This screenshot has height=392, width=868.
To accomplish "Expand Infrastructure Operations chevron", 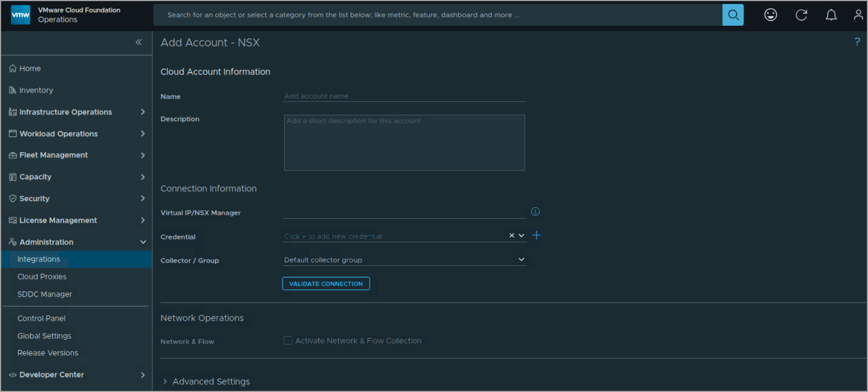I will pyautogui.click(x=143, y=112).
